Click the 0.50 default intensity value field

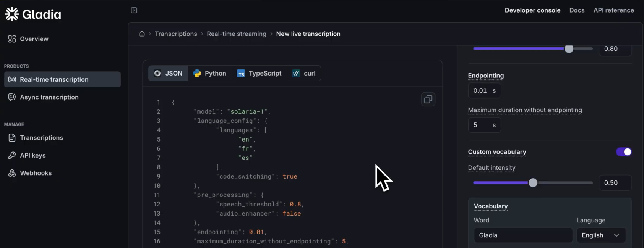[615, 183]
